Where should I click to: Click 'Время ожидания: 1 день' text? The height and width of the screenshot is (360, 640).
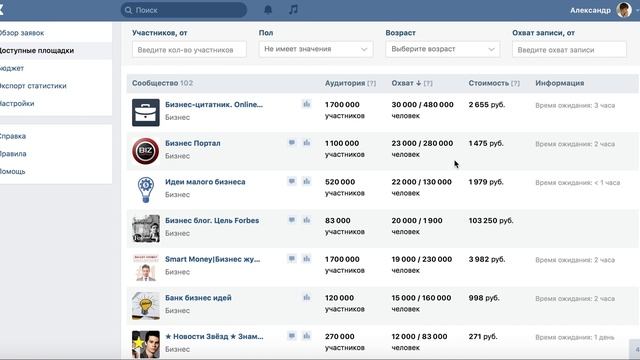(575, 337)
